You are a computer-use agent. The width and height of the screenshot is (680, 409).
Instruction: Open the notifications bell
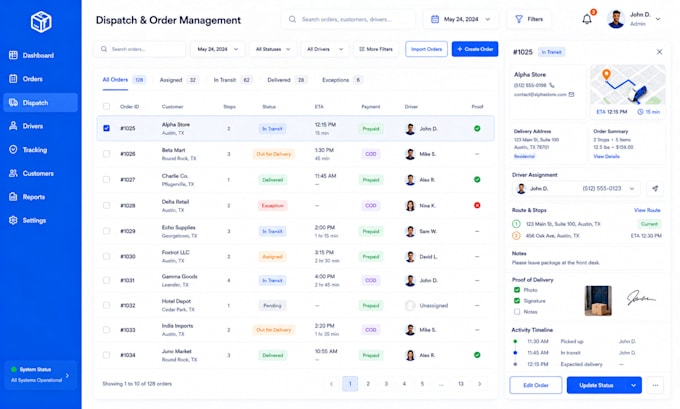587,19
